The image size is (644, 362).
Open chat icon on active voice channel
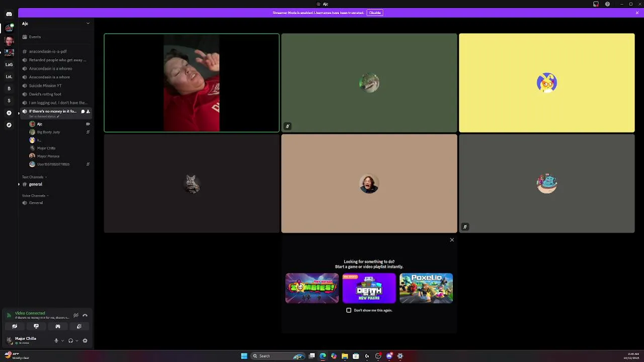[x=83, y=111]
